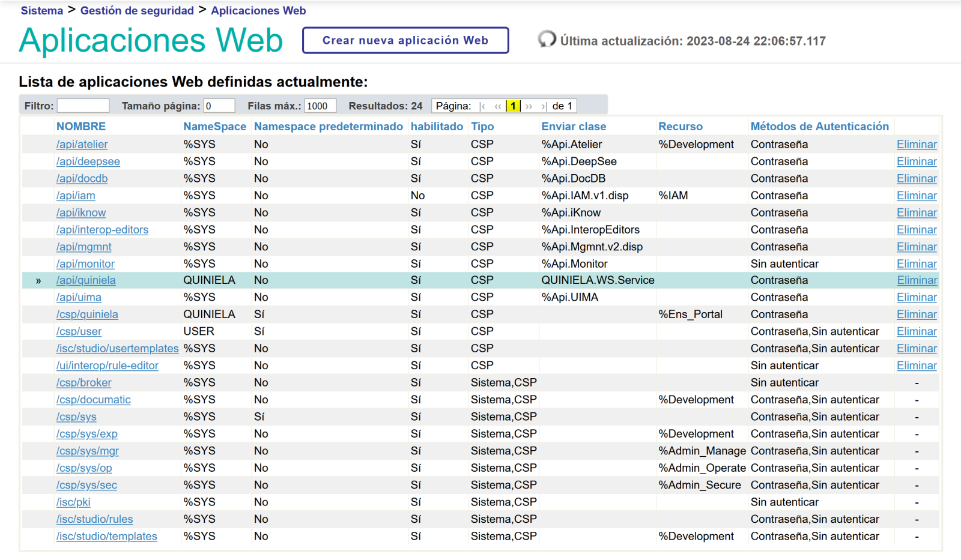The image size is (961, 560).
Task: Open the /isc/studio/usertemplates link
Action: [x=118, y=349]
